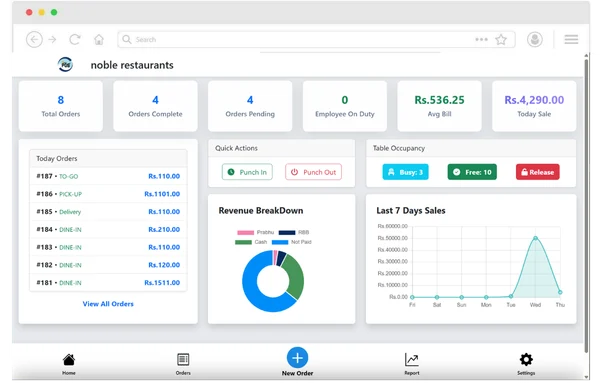Viewport: 600px width, 383px height.
Task: Click the Total Orders card
Action: 61,106
